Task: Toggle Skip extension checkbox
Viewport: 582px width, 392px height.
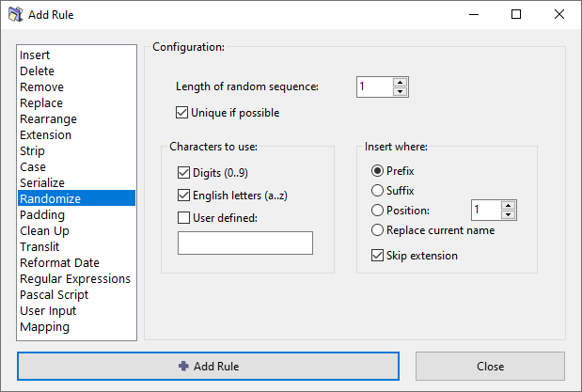Action: point(379,256)
